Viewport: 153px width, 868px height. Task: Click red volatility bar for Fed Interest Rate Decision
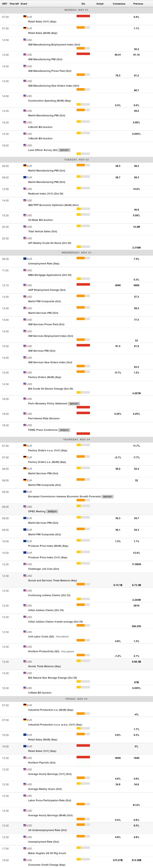pos(83,413)
